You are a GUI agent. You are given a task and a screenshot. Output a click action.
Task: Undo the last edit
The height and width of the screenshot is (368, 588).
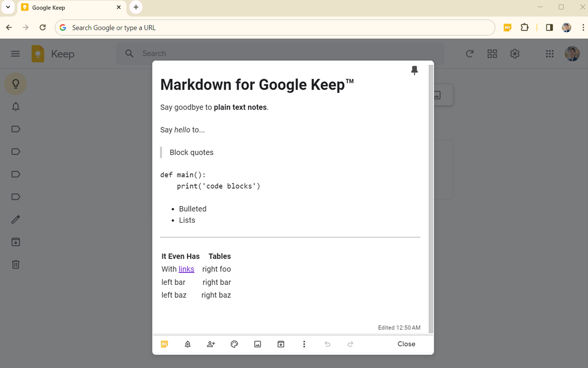[328, 344]
